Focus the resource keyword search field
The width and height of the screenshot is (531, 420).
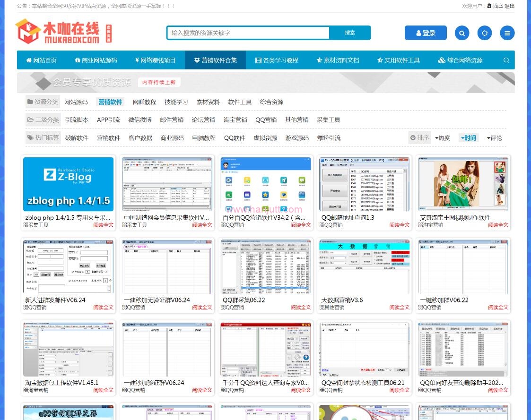click(248, 33)
